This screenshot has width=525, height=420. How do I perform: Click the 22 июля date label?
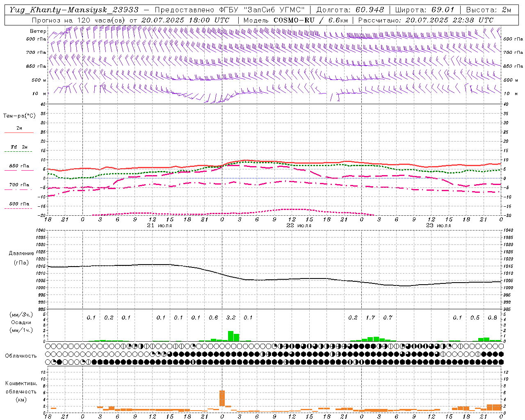[x=299, y=226]
